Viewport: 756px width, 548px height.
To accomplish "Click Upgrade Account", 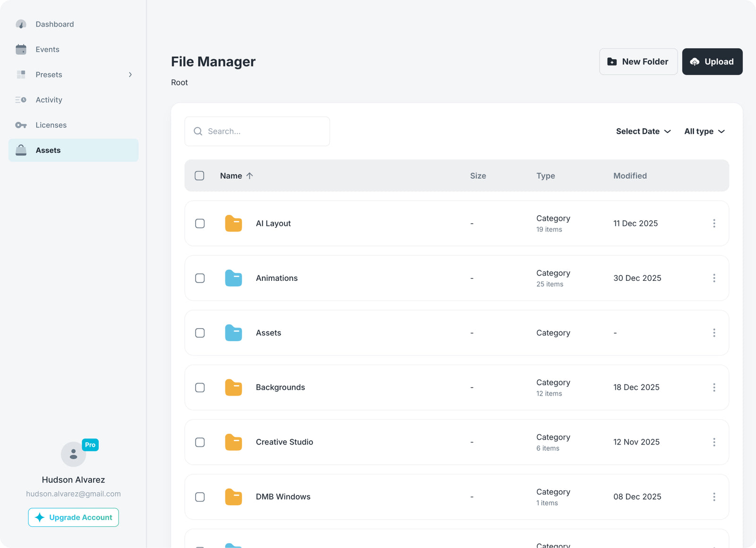I will pyautogui.click(x=73, y=517).
